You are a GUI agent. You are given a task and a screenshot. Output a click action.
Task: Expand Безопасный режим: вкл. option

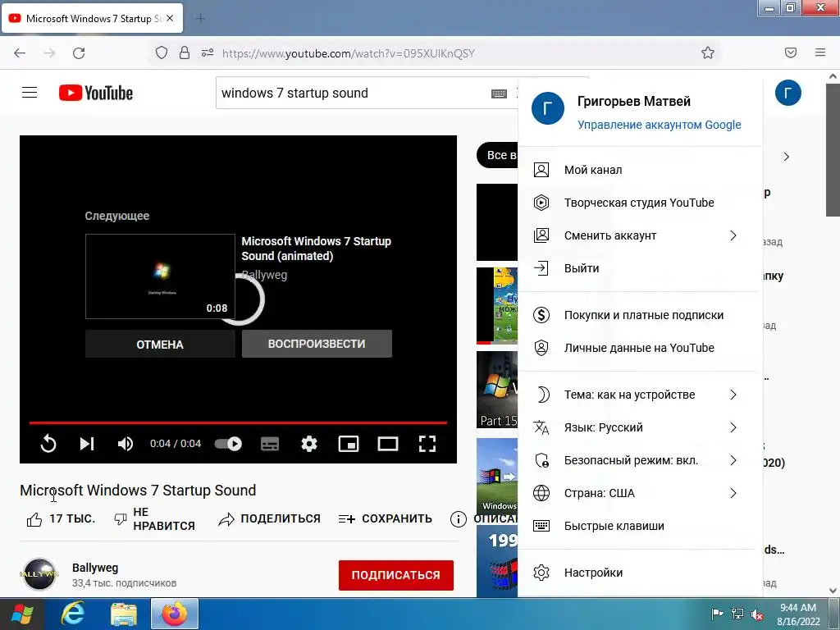(x=640, y=460)
